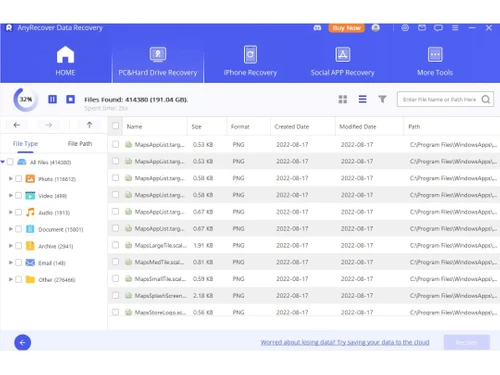Open the settings target icon in title bar
This screenshot has height=375, width=500.
click(405, 28)
